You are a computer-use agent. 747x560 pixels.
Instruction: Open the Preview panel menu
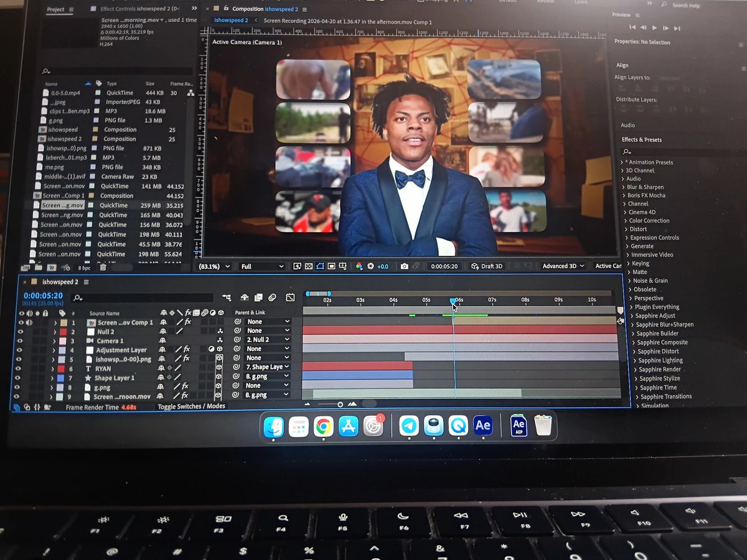(636, 14)
